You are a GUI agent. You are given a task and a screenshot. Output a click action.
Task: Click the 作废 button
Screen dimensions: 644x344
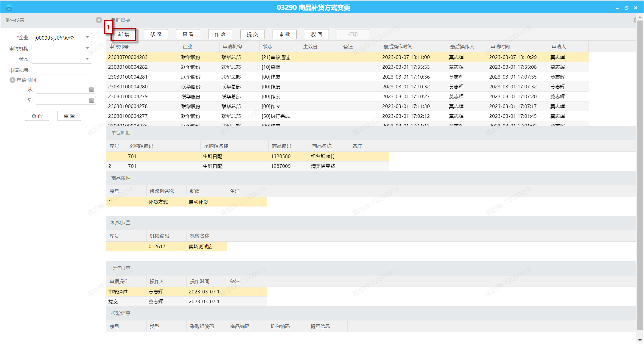(220, 34)
